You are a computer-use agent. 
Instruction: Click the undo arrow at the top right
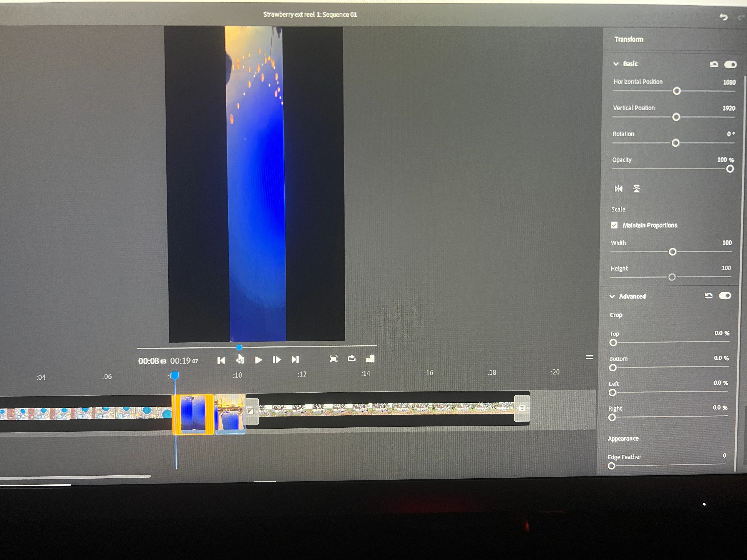(723, 17)
